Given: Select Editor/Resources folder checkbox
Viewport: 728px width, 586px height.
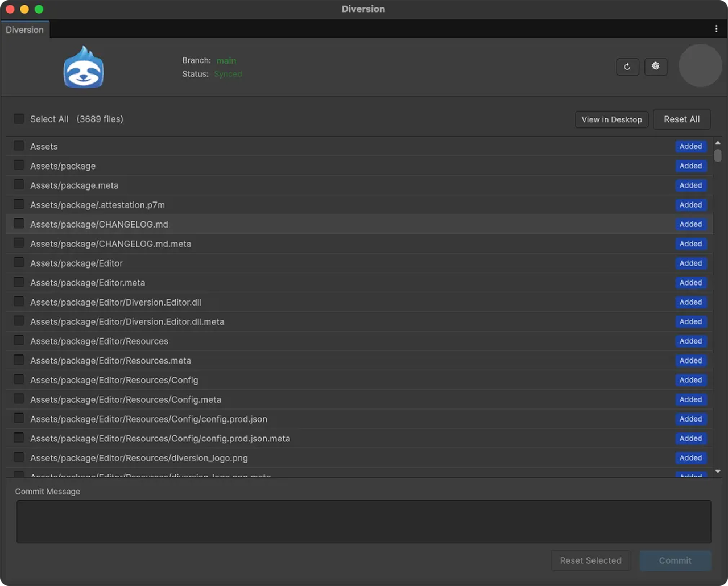Looking at the screenshot, I should tap(19, 340).
